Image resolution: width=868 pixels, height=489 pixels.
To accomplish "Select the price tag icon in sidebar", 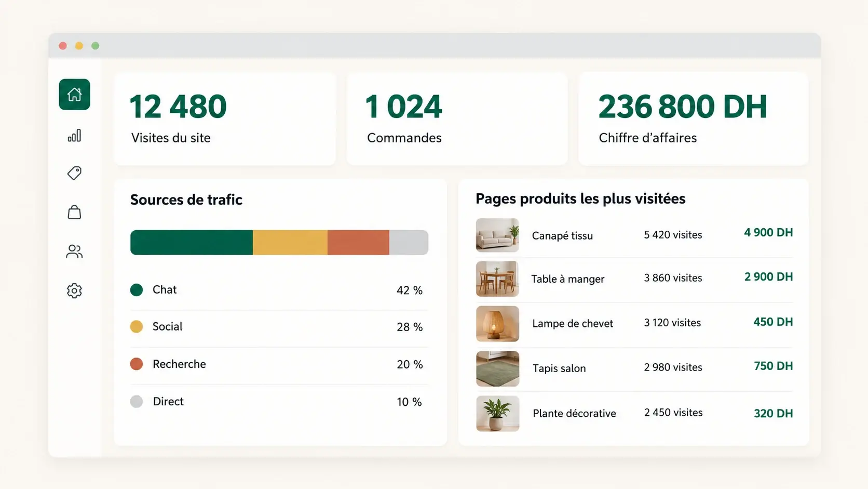I will point(74,173).
